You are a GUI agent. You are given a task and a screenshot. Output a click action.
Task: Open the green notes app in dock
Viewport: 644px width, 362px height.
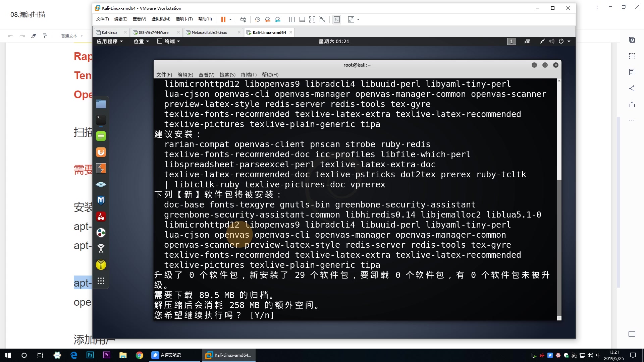click(x=101, y=136)
